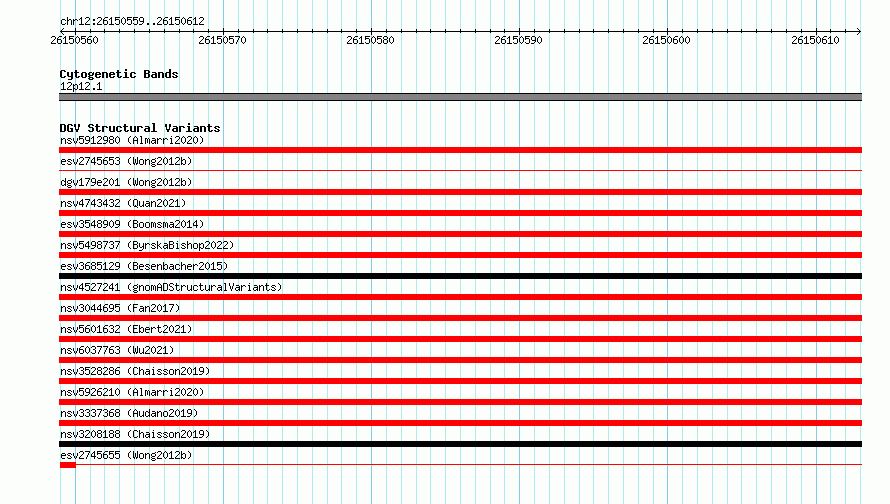
Task: Click the red bar for nsv5601632
Action: click(x=460, y=339)
